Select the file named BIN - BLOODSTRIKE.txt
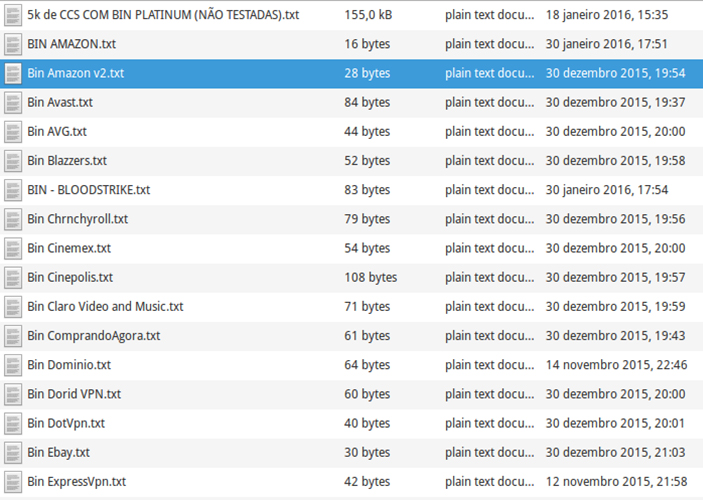The height and width of the screenshot is (500, 703). [x=88, y=190]
